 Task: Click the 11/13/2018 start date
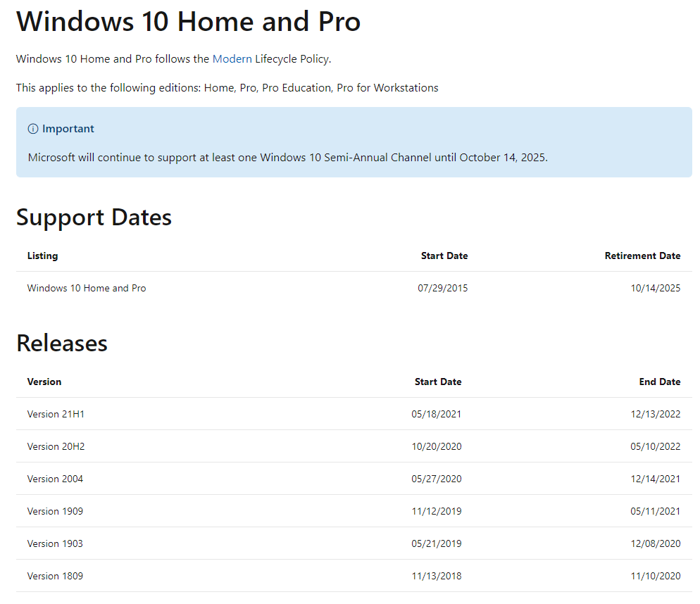pos(436,576)
